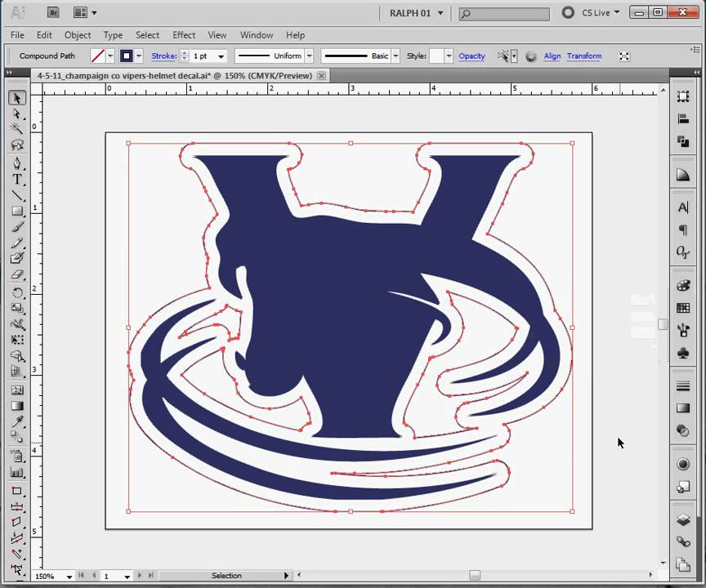Open the Brushes panel icon
Screen dimensions: 706x588
(683, 330)
